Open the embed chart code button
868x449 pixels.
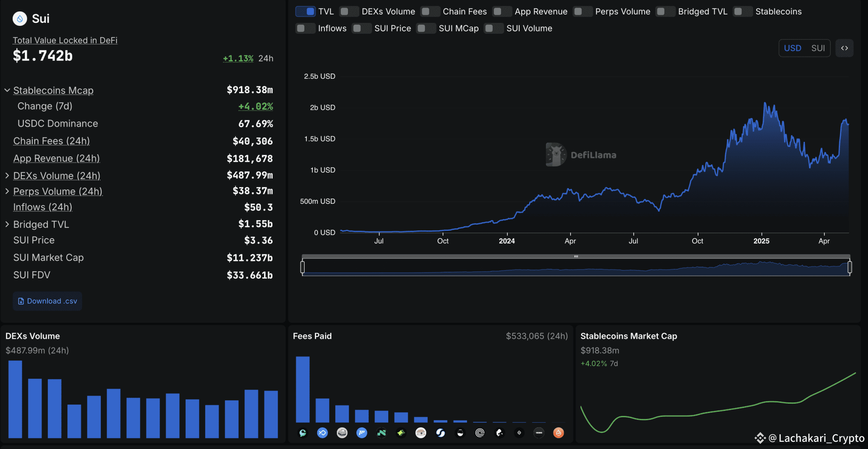[844, 48]
